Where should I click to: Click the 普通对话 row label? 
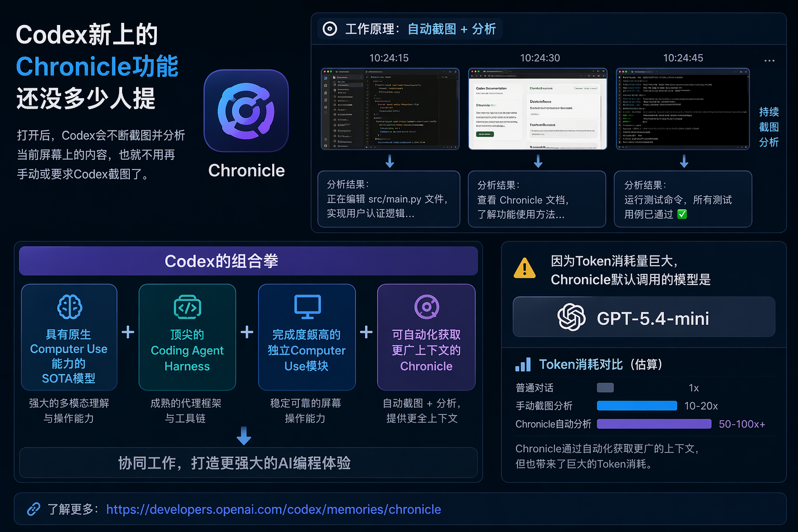pyautogui.click(x=535, y=388)
